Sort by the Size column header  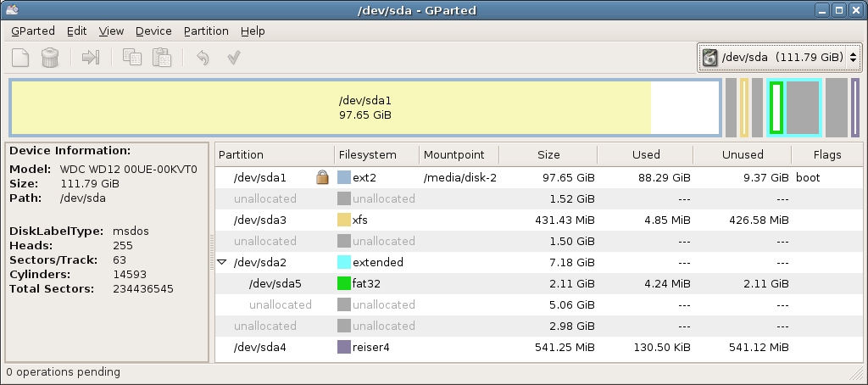click(548, 154)
